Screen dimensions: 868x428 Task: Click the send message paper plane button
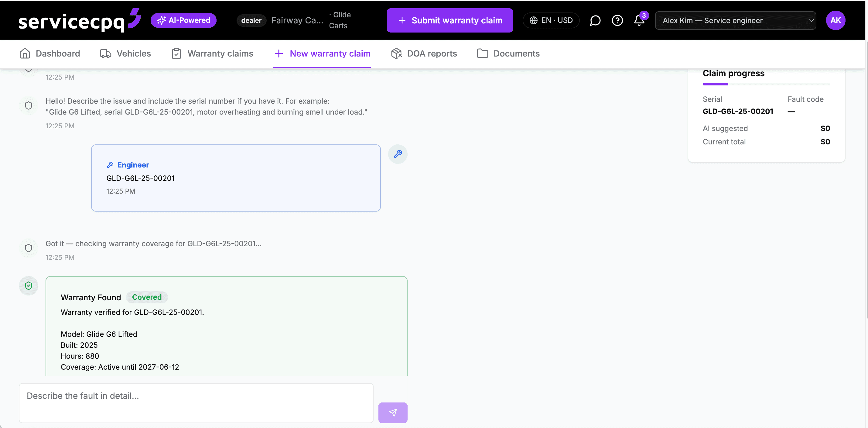393,412
